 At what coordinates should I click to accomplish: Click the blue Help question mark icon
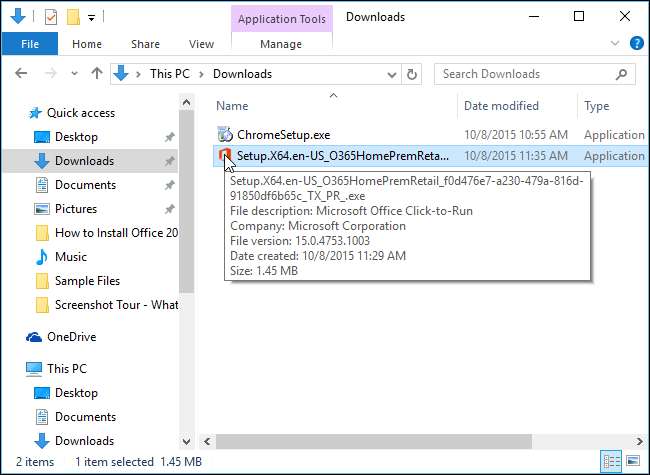click(x=636, y=44)
